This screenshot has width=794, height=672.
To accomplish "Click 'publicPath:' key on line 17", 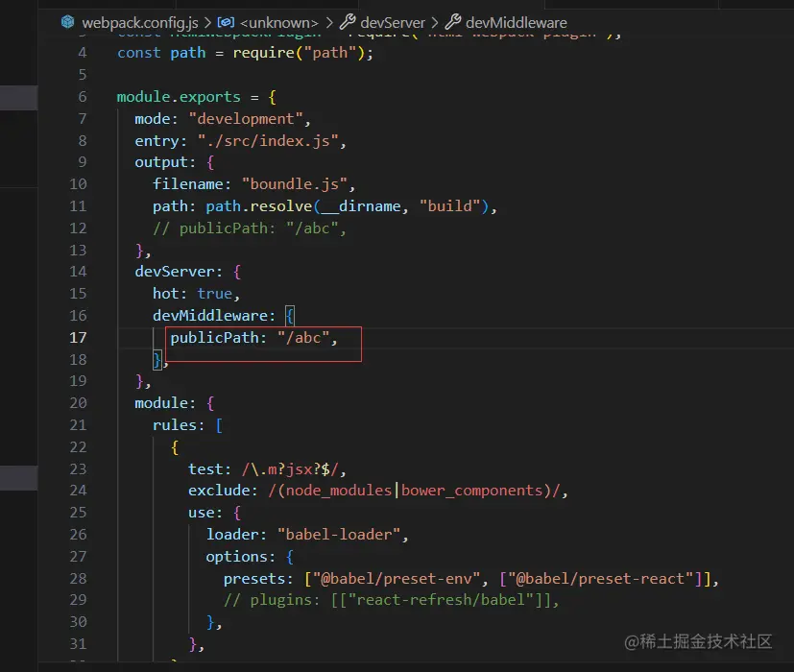I will 218,338.
